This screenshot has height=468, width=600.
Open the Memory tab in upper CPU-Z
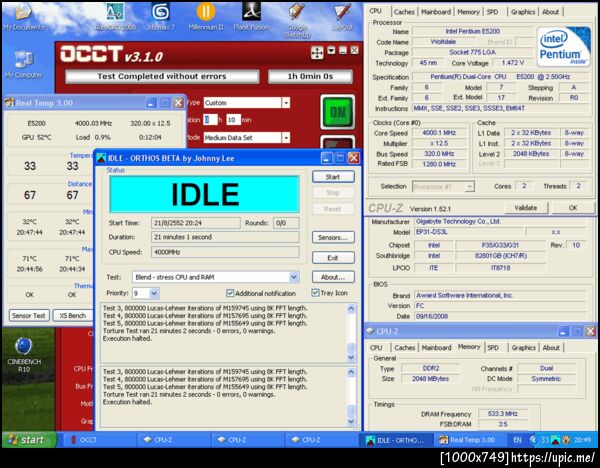click(x=468, y=12)
